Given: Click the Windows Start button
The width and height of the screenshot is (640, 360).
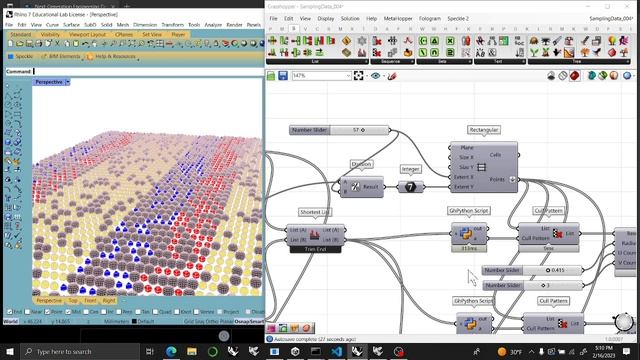Looking at the screenshot, I should [x=10, y=351].
